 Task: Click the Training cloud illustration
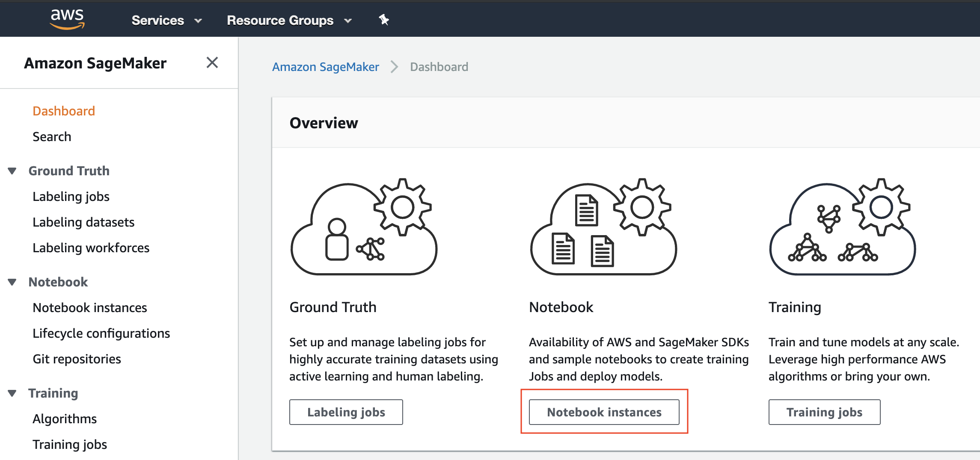pos(842,227)
